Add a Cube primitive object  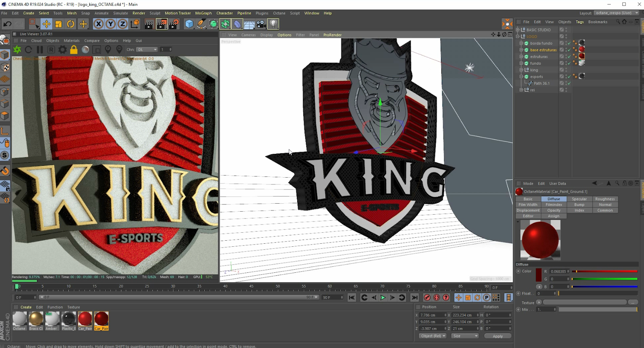[x=189, y=24]
